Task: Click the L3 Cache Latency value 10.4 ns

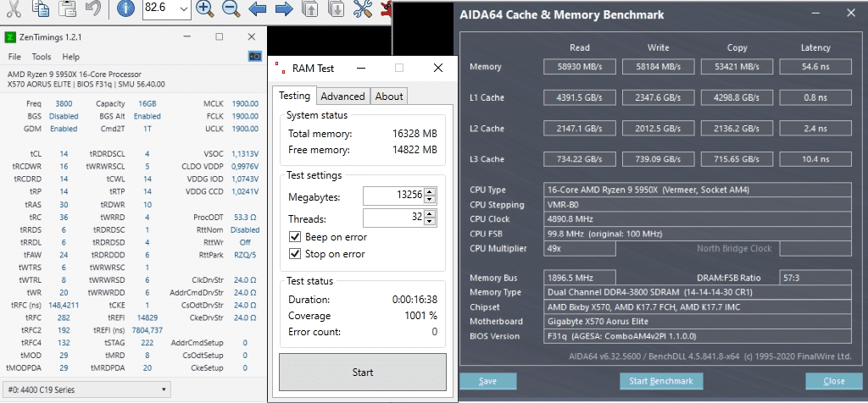Action: click(815, 159)
